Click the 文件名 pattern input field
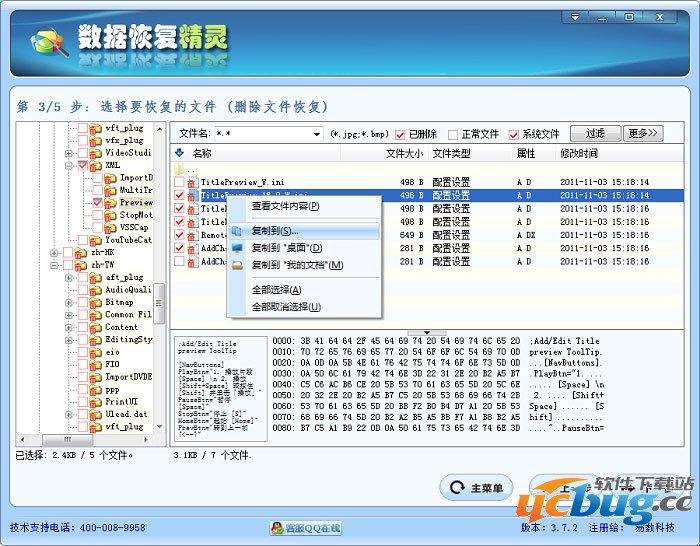The image size is (700, 546). point(263,134)
